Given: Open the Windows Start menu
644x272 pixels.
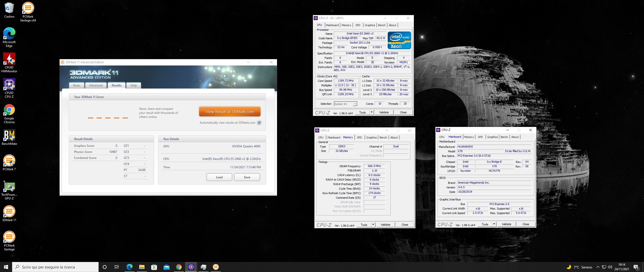Looking at the screenshot, I should pyautogui.click(x=6, y=267).
